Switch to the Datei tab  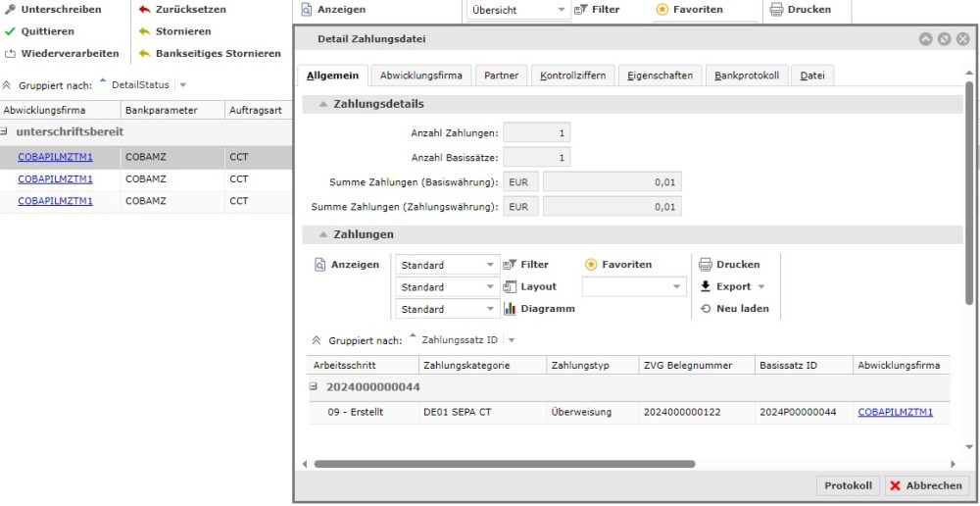[x=812, y=76]
